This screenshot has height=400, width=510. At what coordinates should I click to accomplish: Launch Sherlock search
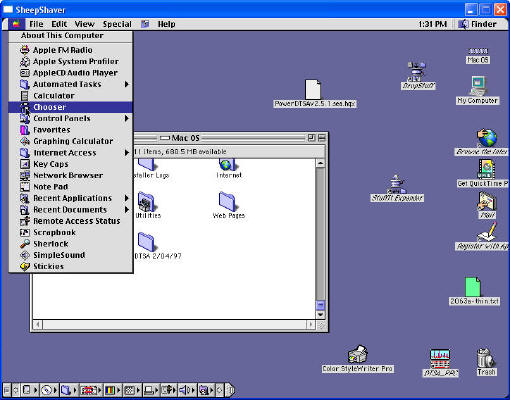[71, 244]
